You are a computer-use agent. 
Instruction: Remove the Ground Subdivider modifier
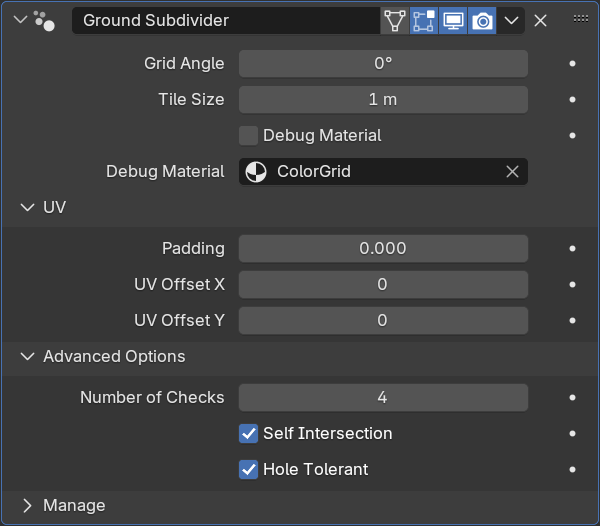coord(540,21)
